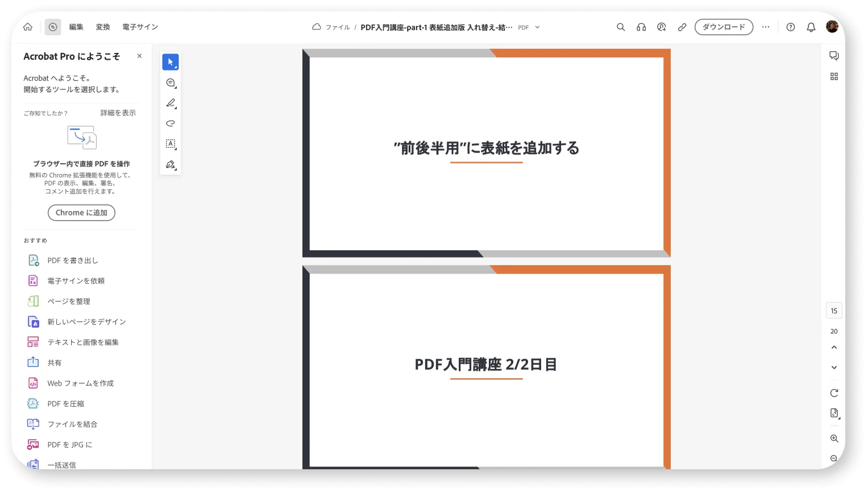Click the headphones read-aloud icon

tap(641, 27)
